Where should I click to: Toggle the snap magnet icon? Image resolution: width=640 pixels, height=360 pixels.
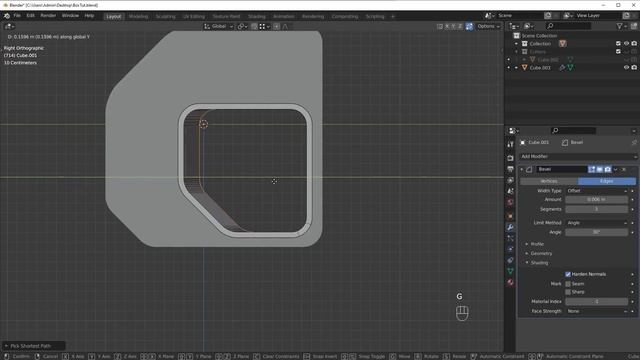[x=254, y=27]
